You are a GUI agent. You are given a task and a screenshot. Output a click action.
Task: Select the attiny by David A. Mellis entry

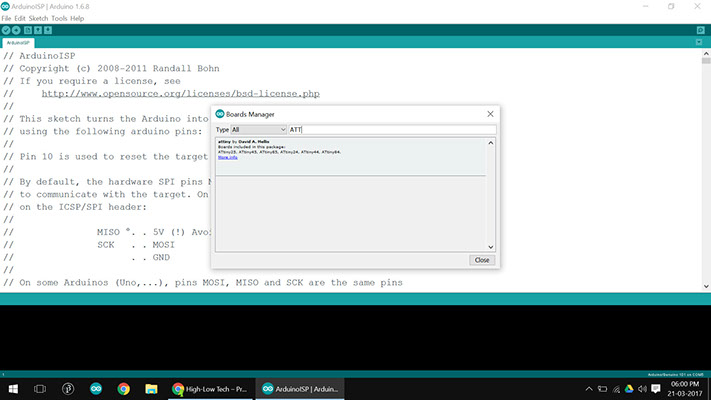coord(351,157)
